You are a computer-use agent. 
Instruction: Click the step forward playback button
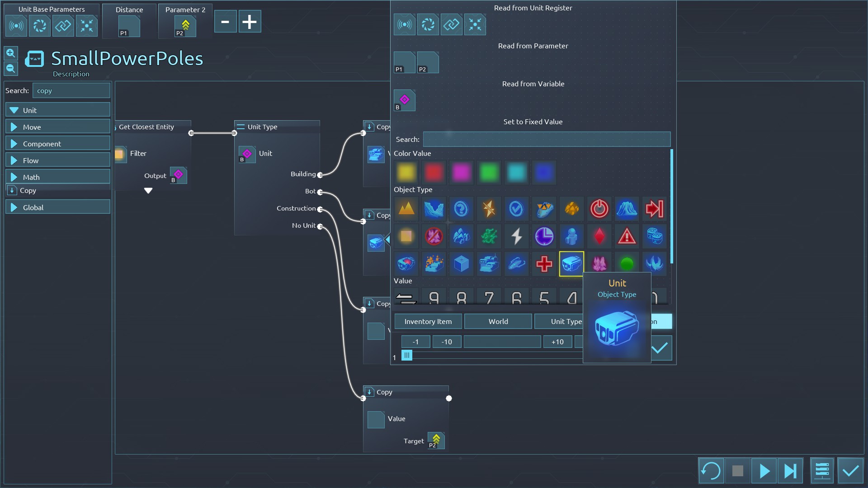(790, 471)
